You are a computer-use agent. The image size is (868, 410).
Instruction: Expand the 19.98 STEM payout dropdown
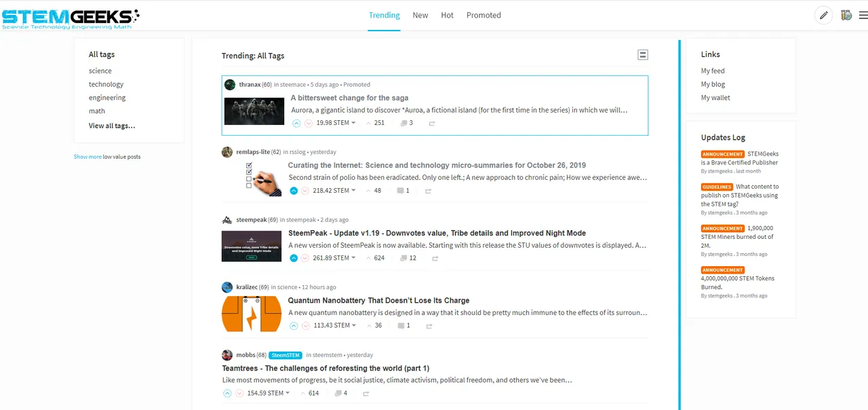336,123
